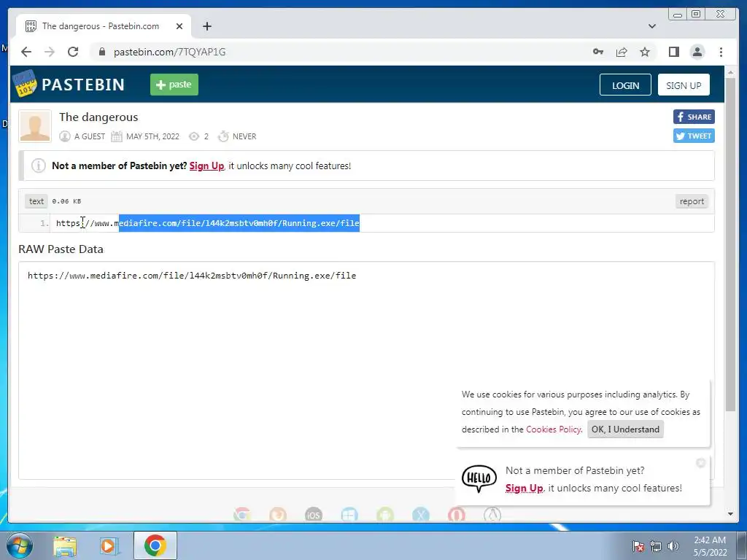Click Sign Up in the Hello popup
747x560 pixels.
tap(524, 488)
